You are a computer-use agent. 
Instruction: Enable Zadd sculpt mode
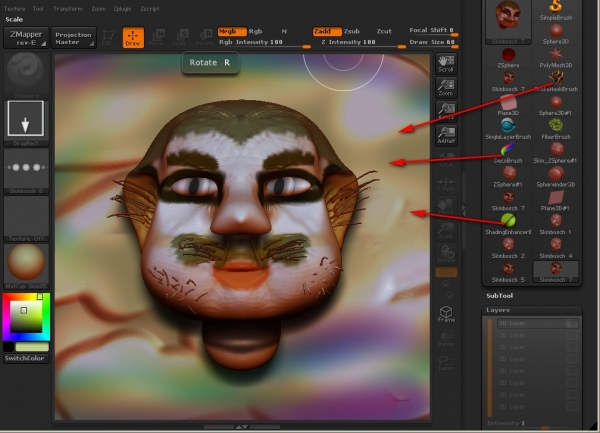click(x=326, y=31)
